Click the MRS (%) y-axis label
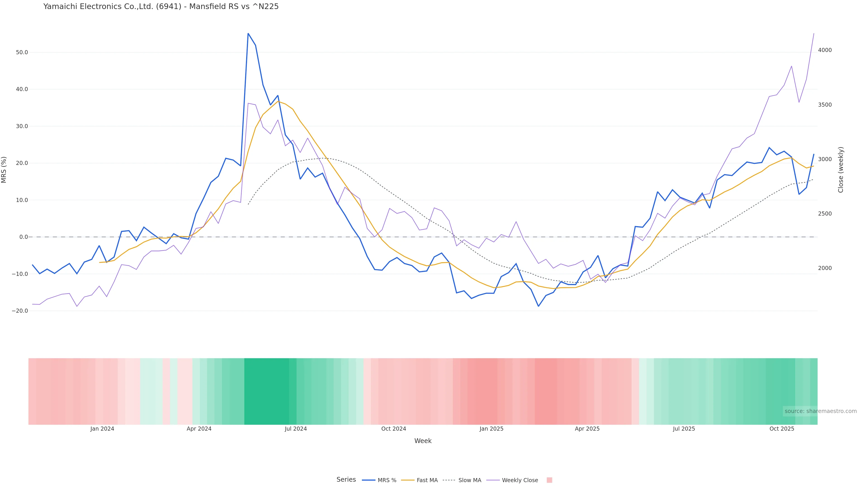The width and height of the screenshot is (868, 488). click(x=4, y=170)
